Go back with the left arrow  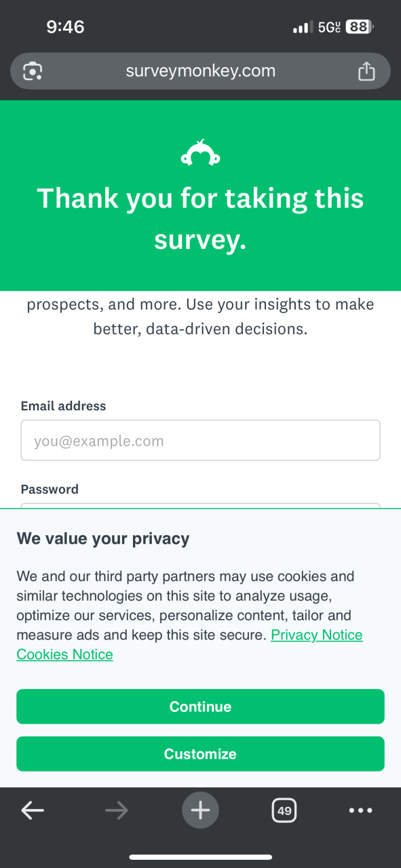[x=33, y=810]
